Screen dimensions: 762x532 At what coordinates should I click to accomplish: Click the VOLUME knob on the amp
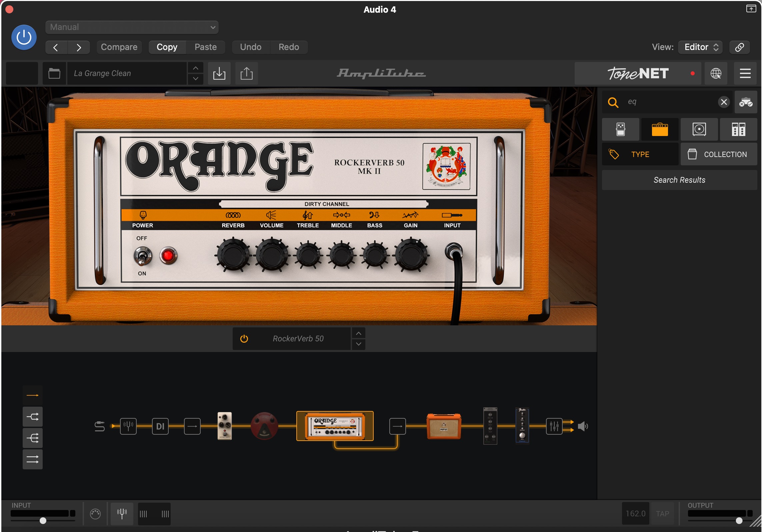click(272, 255)
